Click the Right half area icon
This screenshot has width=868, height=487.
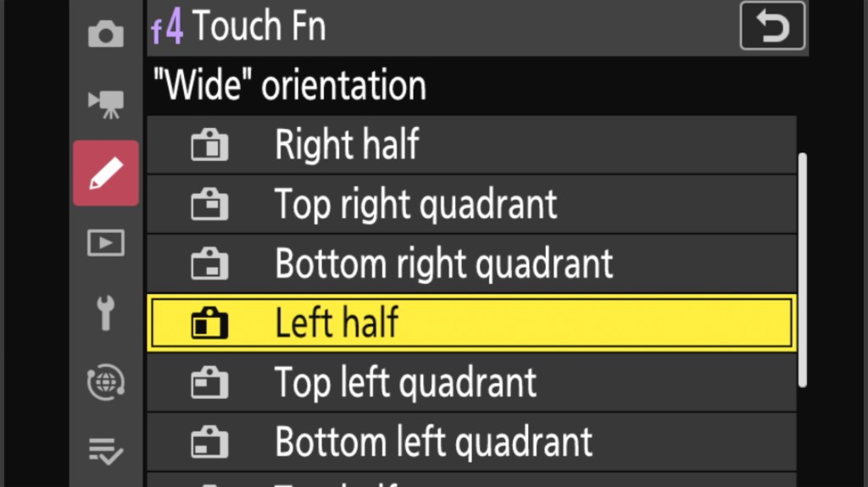coord(209,146)
